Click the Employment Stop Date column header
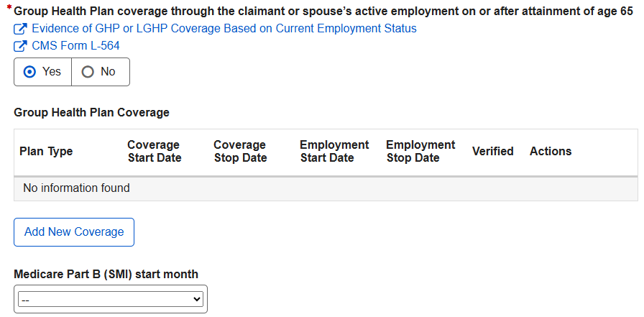The height and width of the screenshot is (317, 644). tap(420, 152)
